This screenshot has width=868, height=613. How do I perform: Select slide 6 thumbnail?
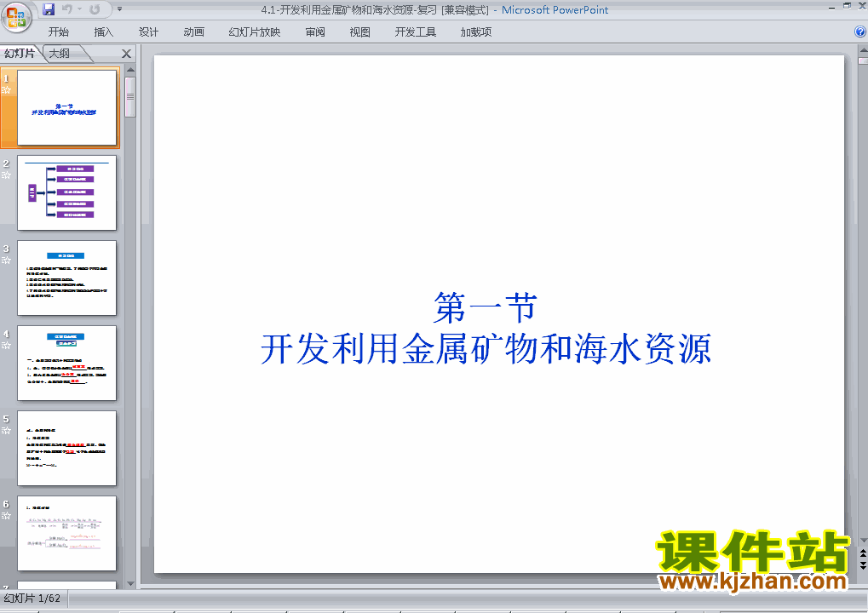pyautogui.click(x=67, y=534)
